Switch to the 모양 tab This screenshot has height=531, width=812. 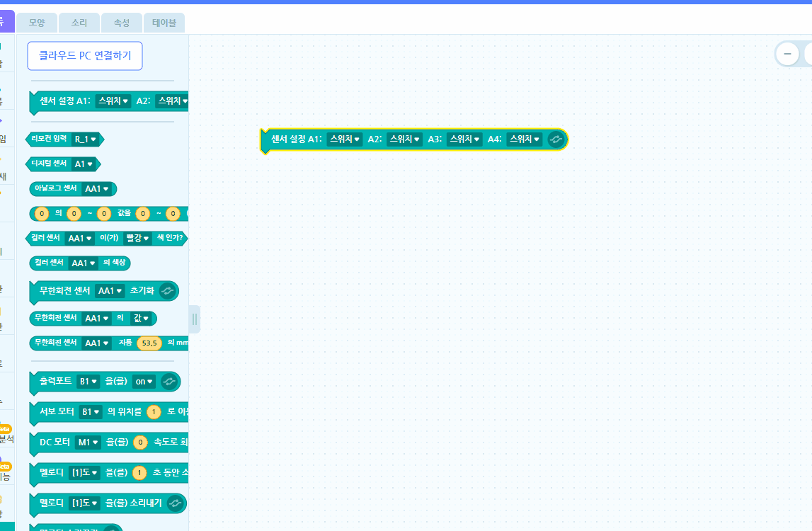tap(37, 23)
